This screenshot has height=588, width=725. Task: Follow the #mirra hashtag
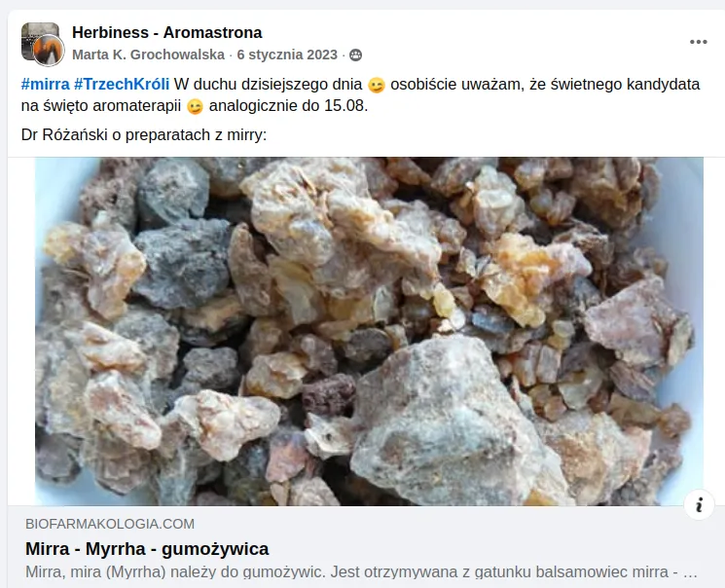pos(46,85)
